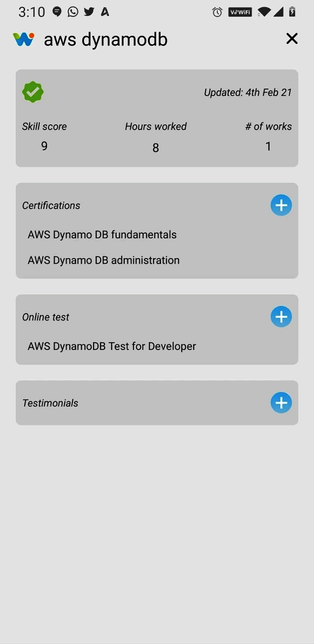Open WhatsApp from the status bar

point(73,12)
